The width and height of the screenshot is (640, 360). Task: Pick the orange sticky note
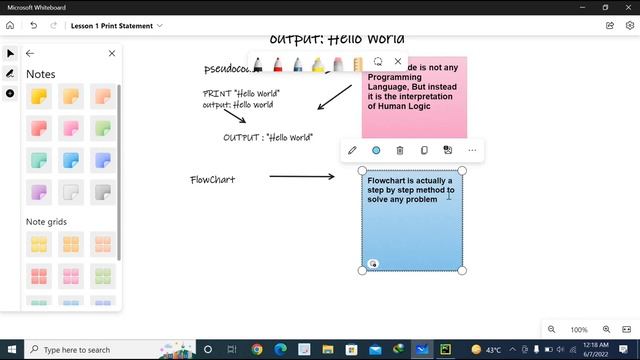pyautogui.click(x=71, y=97)
